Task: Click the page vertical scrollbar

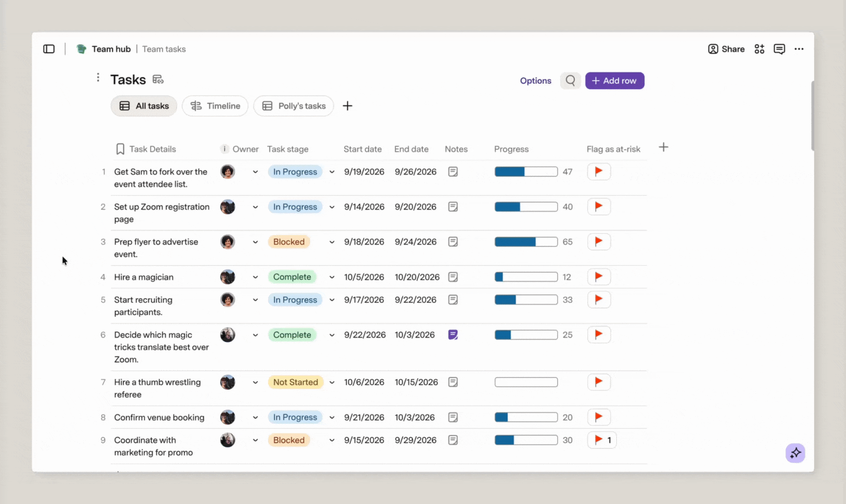Action: tap(812, 116)
